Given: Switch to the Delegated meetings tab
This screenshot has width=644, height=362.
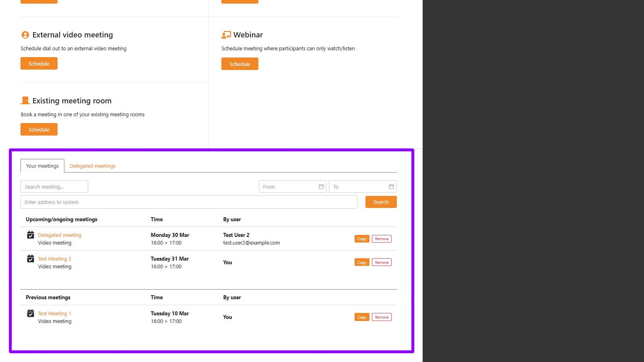Looking at the screenshot, I should tap(93, 166).
